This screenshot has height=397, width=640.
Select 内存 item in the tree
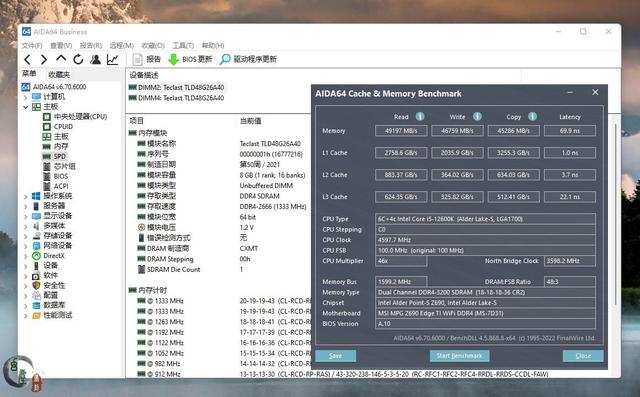pyautogui.click(x=61, y=146)
